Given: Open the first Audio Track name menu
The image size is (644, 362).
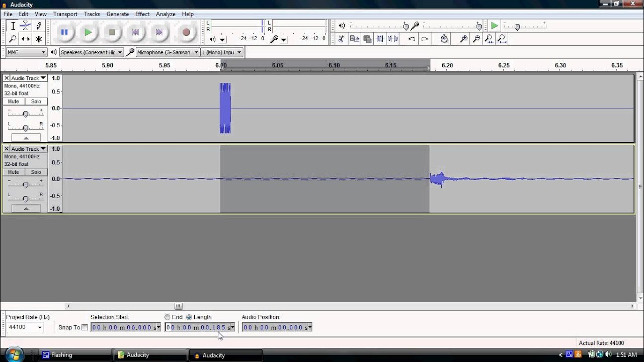Looking at the screenshot, I should click(x=29, y=78).
